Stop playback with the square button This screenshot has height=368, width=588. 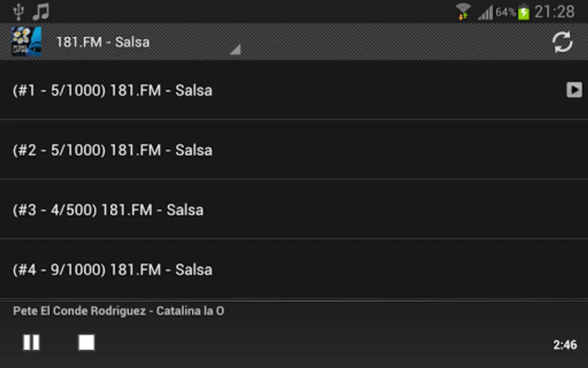(x=87, y=343)
